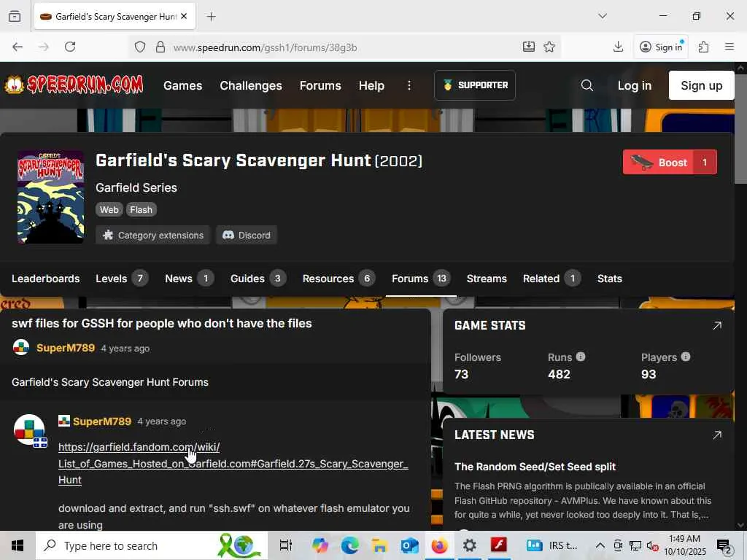Switch to the Resources tab
This screenshot has width=747, height=560.
tap(338, 279)
